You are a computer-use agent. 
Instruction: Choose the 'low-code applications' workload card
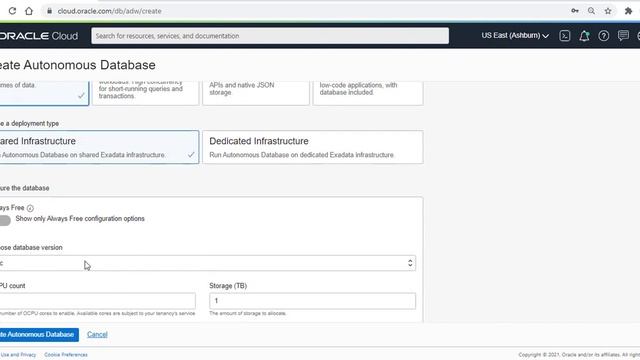click(x=368, y=93)
